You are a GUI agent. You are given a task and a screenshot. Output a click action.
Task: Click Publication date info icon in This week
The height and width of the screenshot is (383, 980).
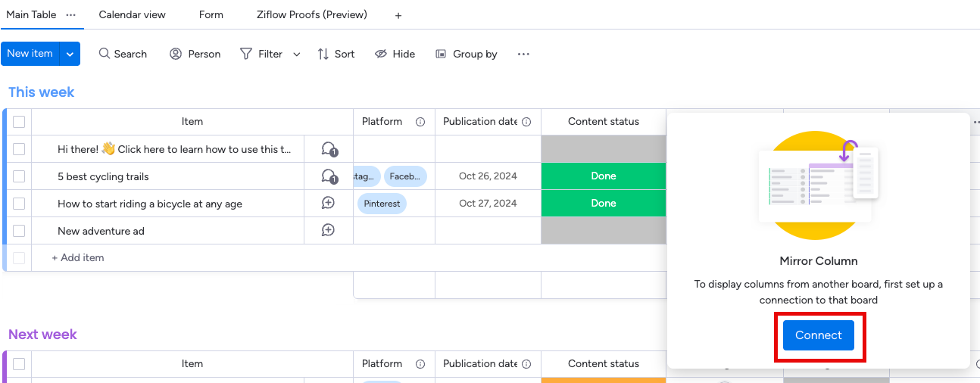[x=526, y=122]
